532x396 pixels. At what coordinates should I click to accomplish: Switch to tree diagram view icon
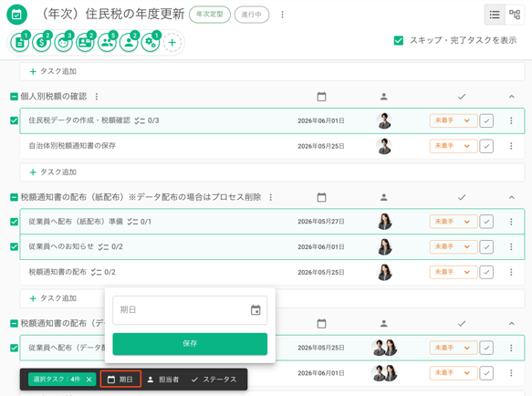pyautogui.click(x=515, y=15)
